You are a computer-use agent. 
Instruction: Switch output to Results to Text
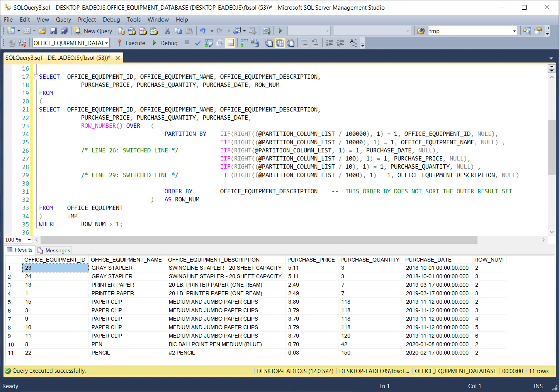(269, 43)
